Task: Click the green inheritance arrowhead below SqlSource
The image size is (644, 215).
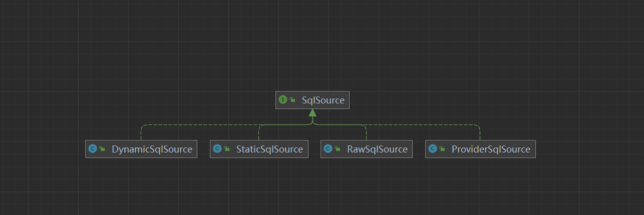Action: pos(312,113)
